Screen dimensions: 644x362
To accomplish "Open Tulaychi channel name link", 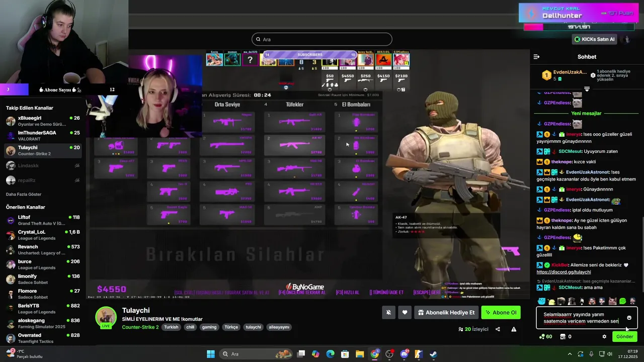I will point(136,310).
